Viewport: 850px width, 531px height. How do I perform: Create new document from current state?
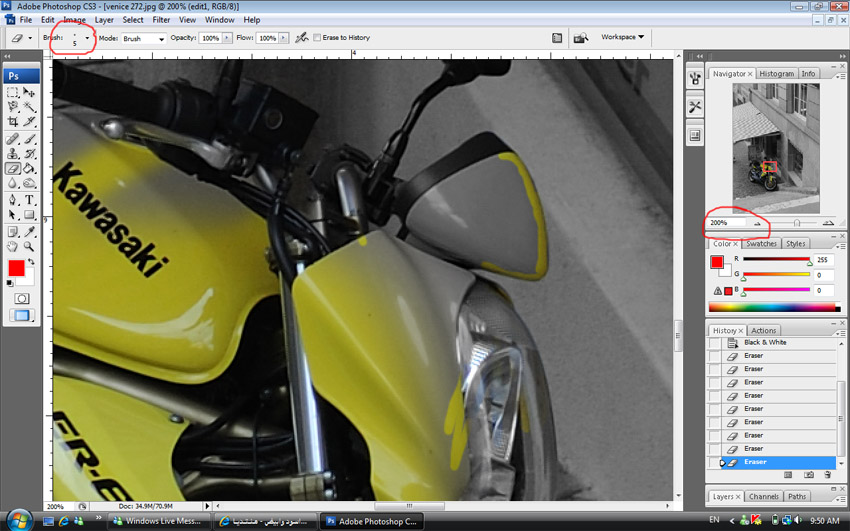click(788, 475)
